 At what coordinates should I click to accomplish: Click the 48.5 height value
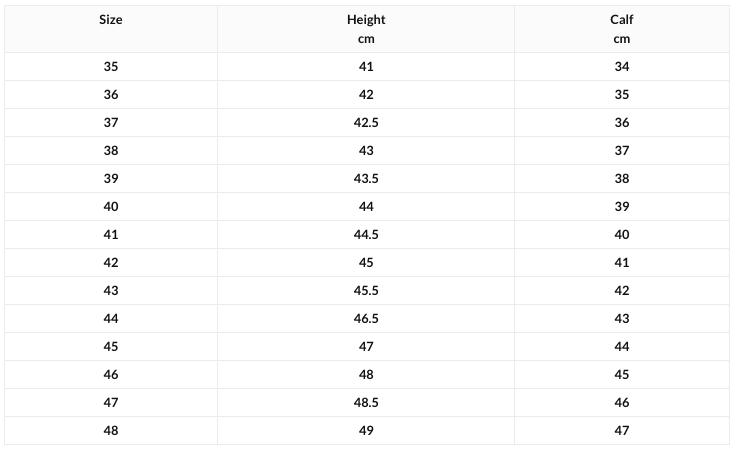(x=366, y=403)
